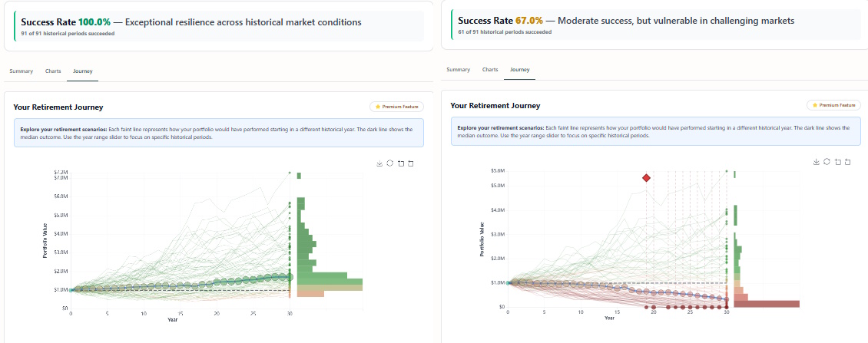This screenshot has height=343, width=868.
Task: Open Charts tab in 67.0% success panel
Action: [490, 69]
